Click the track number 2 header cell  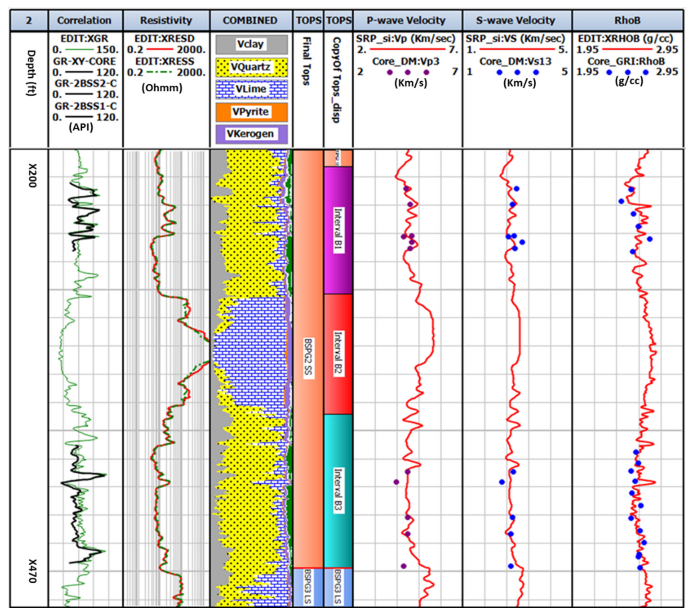pyautogui.click(x=29, y=21)
